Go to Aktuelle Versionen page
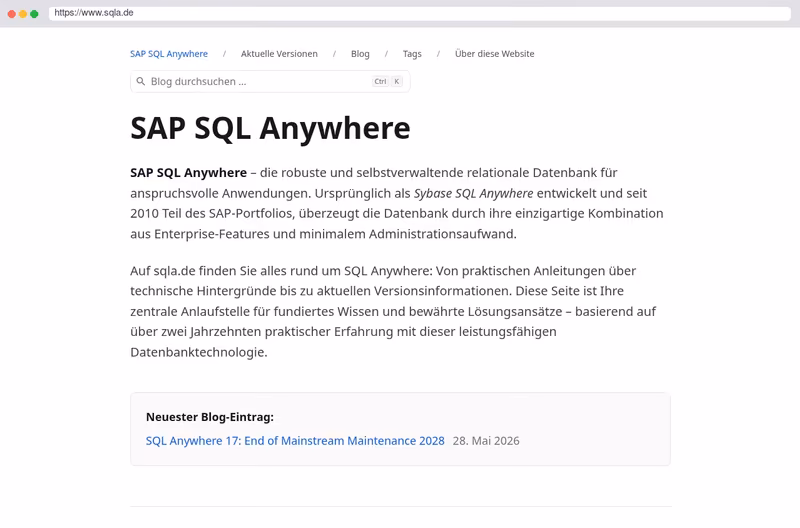Screen dimensions: 800x528 click(279, 54)
